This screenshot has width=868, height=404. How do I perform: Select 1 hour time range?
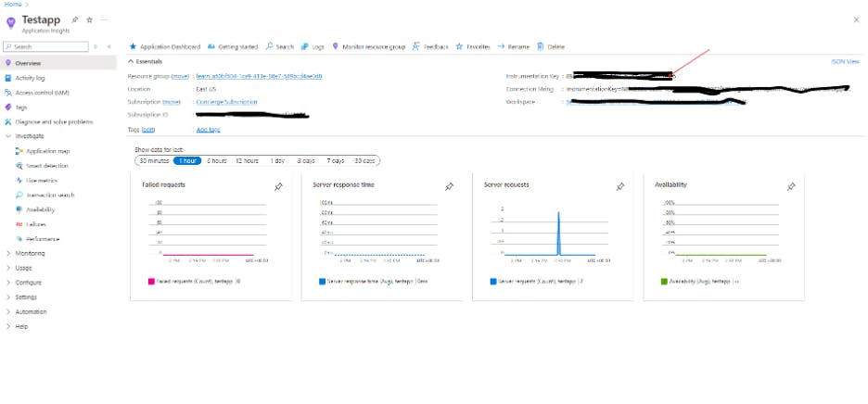point(187,160)
